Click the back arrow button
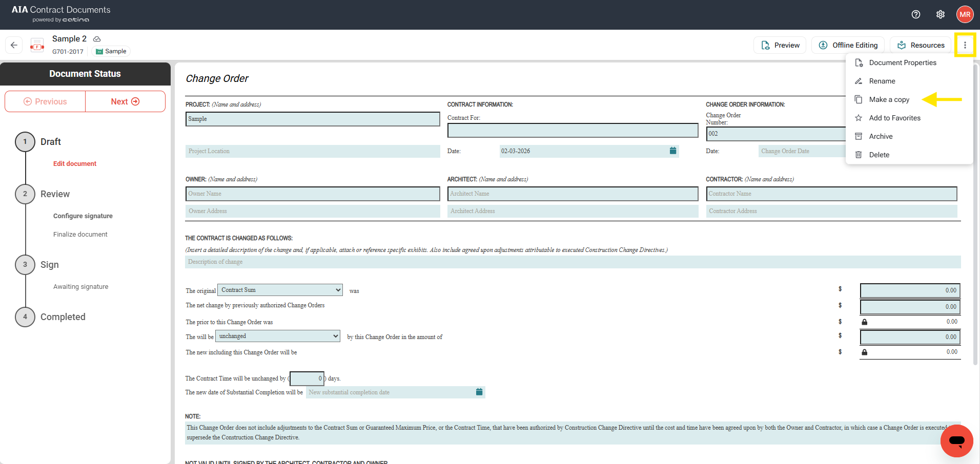 pyautogui.click(x=14, y=45)
